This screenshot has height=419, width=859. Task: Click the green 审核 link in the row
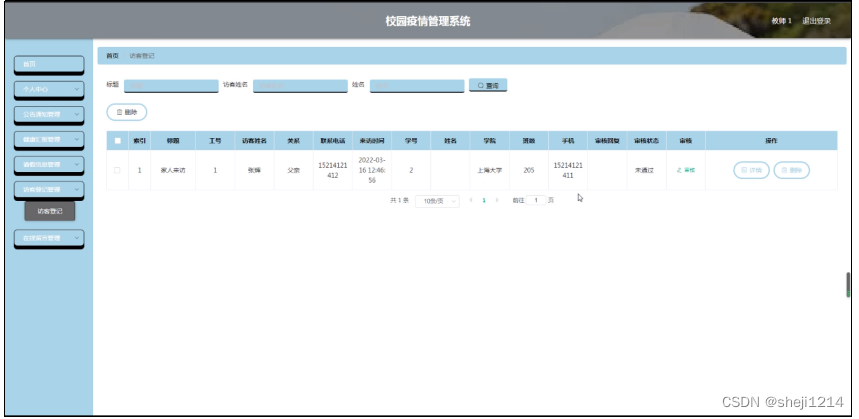[x=686, y=170]
